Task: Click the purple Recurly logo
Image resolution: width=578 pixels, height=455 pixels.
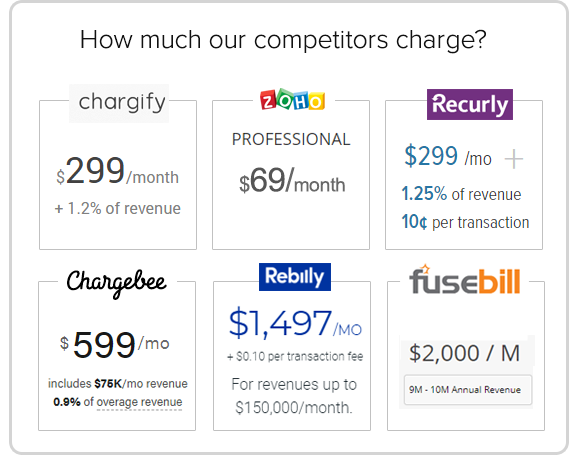Action: pyautogui.click(x=470, y=104)
